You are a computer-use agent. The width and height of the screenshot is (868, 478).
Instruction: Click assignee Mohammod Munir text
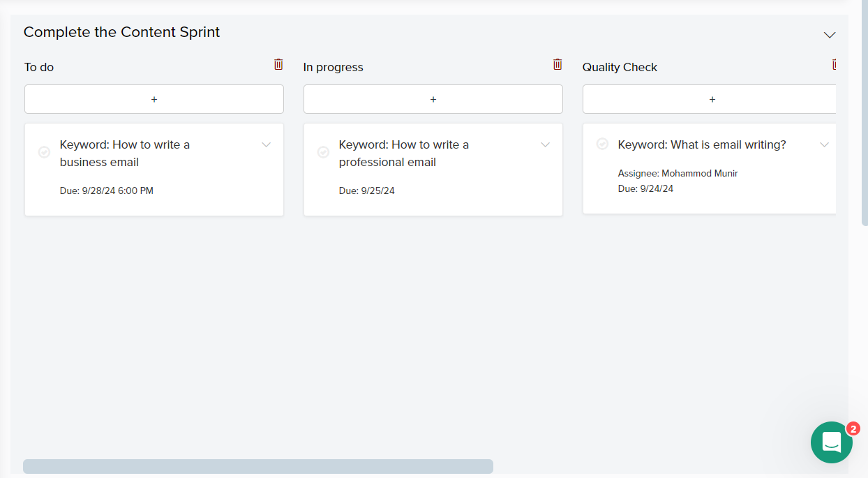[x=678, y=173]
